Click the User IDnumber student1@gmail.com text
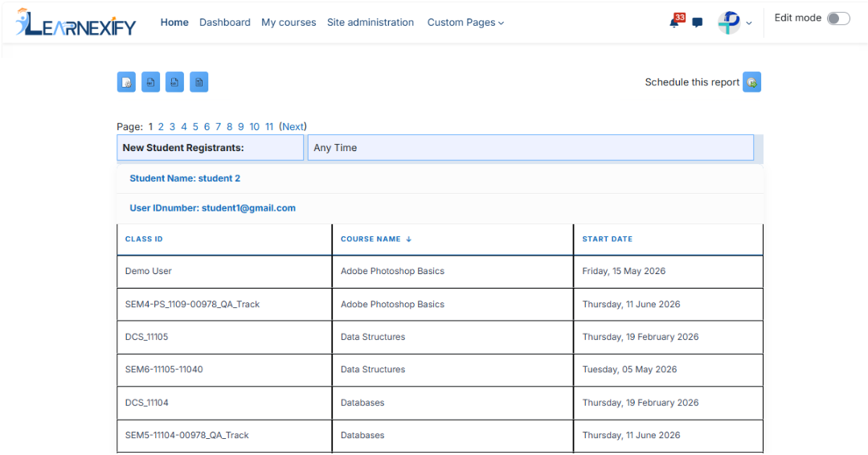The width and height of the screenshot is (868, 455). [x=212, y=208]
